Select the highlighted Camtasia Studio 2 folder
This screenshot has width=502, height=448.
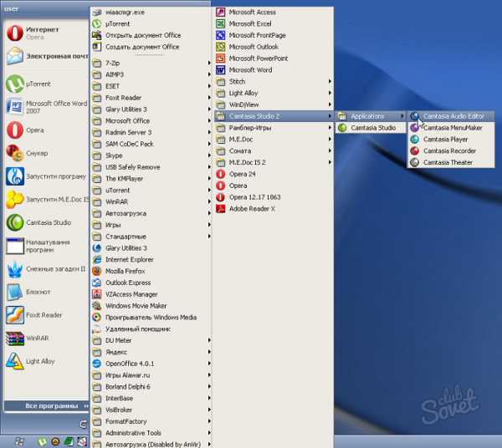point(274,116)
